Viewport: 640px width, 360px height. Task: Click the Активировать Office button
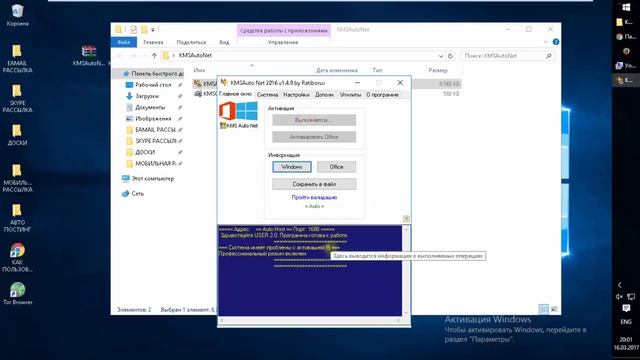314,137
